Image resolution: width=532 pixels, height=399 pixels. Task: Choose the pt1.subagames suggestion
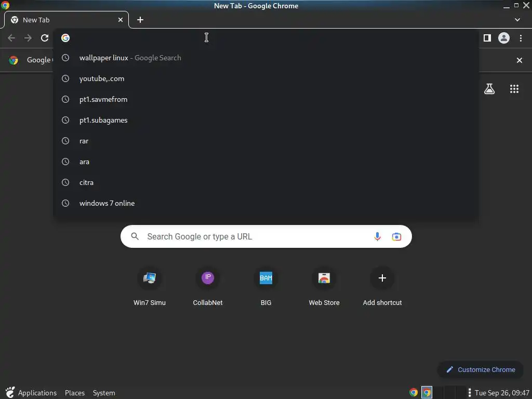coord(266,120)
